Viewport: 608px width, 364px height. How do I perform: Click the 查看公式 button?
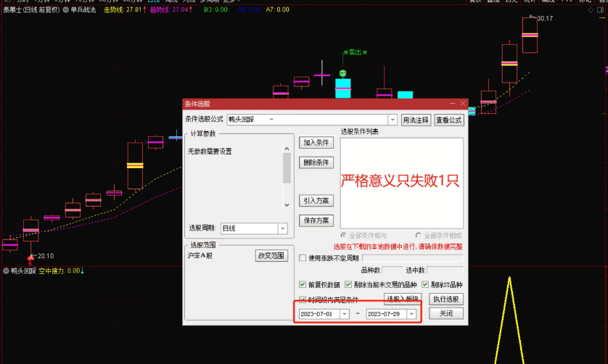(x=448, y=120)
